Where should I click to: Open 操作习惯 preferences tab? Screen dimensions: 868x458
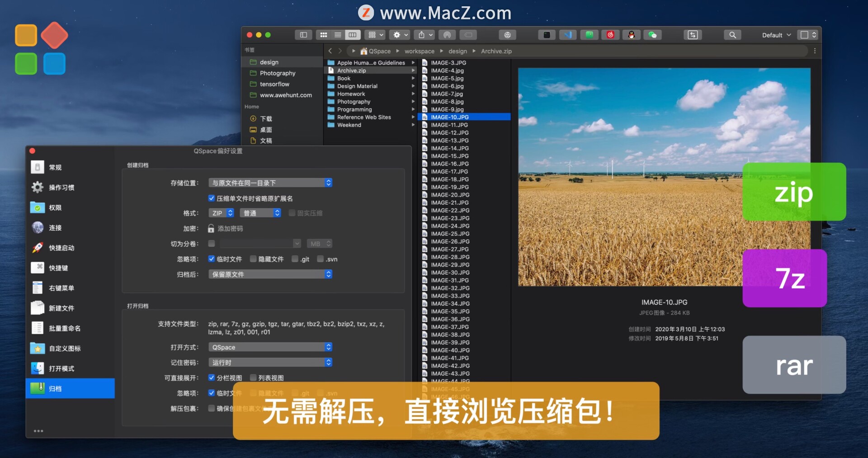[70, 187]
